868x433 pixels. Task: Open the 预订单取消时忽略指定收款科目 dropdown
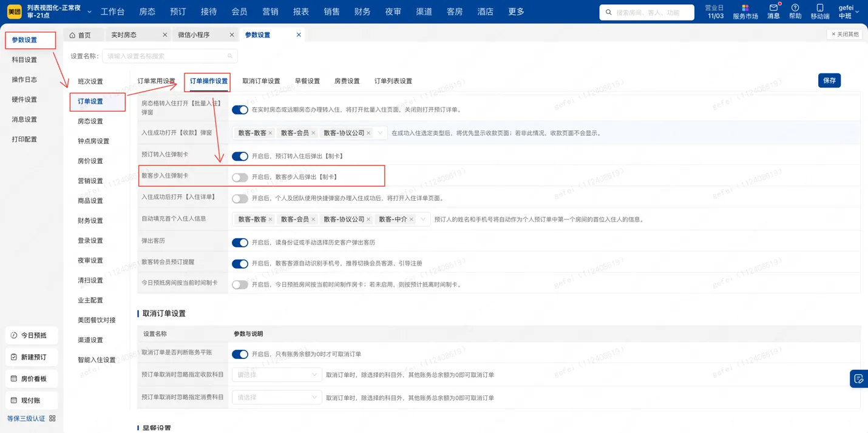(x=276, y=374)
